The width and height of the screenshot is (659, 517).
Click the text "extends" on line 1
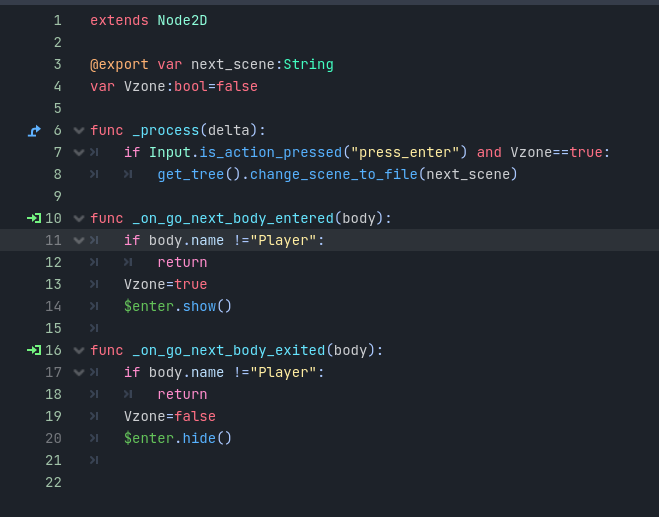click(x=119, y=21)
